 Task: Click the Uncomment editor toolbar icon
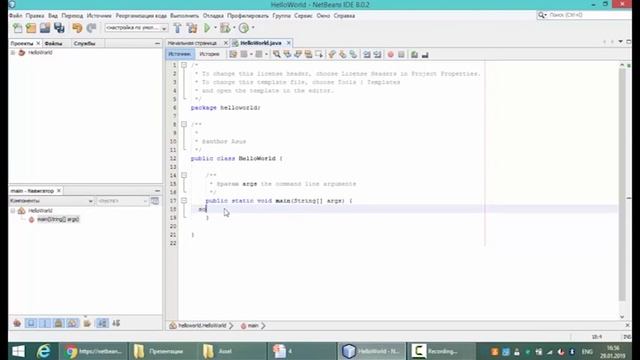click(425, 54)
